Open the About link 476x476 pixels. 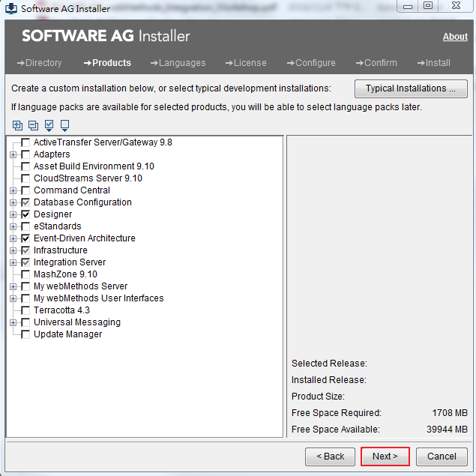(455, 37)
